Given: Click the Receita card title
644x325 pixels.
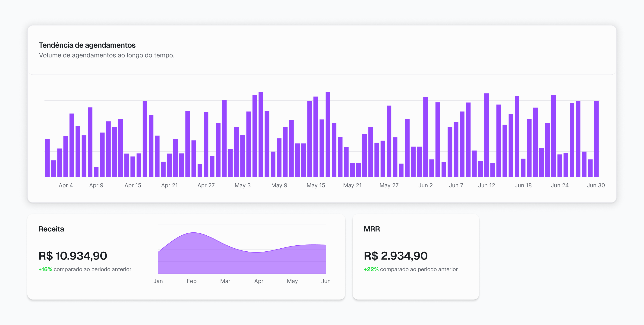Looking at the screenshot, I should (x=51, y=229).
